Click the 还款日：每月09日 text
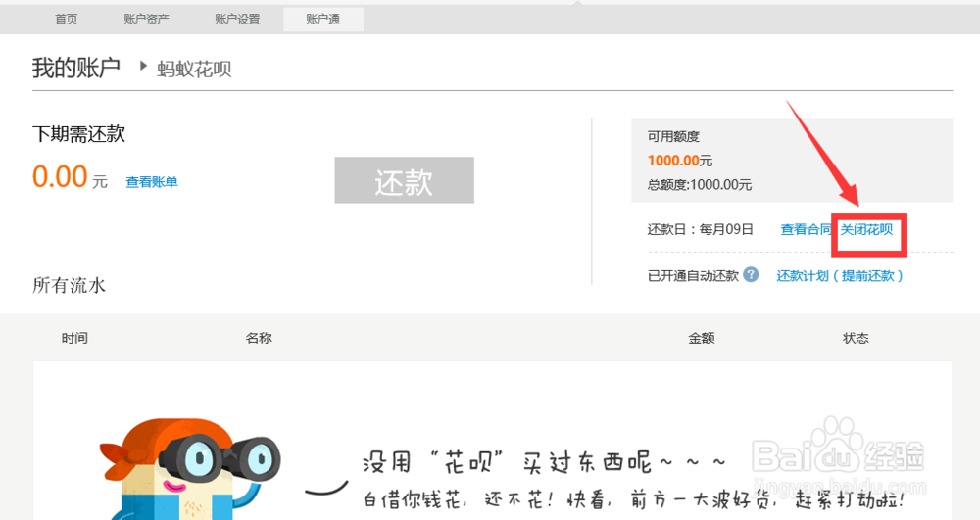980x520 pixels. click(x=700, y=230)
